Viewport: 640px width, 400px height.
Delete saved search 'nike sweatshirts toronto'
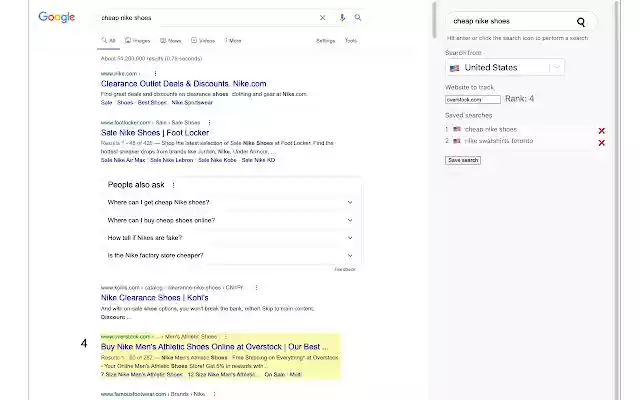pos(602,143)
